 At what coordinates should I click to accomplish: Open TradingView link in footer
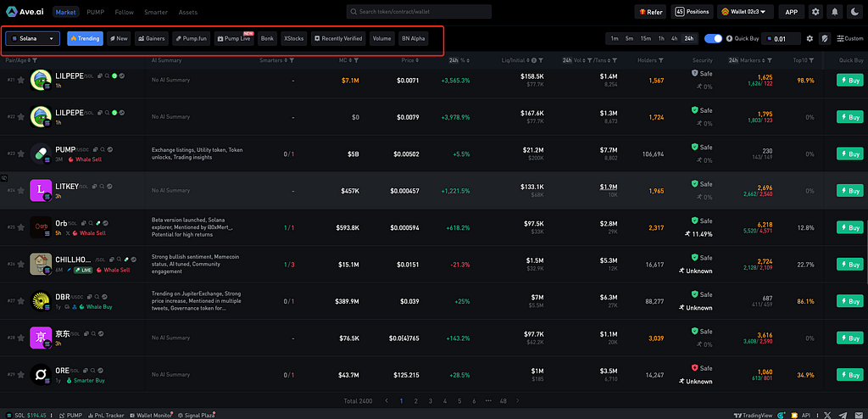(x=754, y=415)
